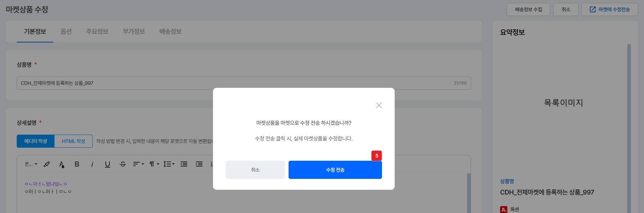Close the confirmation dialog with X
Image resolution: width=644 pixels, height=213 pixels.
[x=379, y=105]
